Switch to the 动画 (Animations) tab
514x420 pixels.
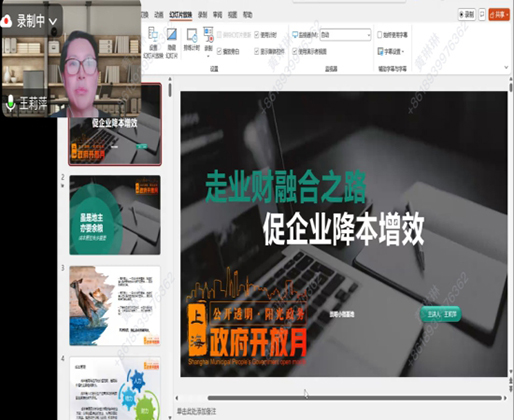pyautogui.click(x=159, y=15)
